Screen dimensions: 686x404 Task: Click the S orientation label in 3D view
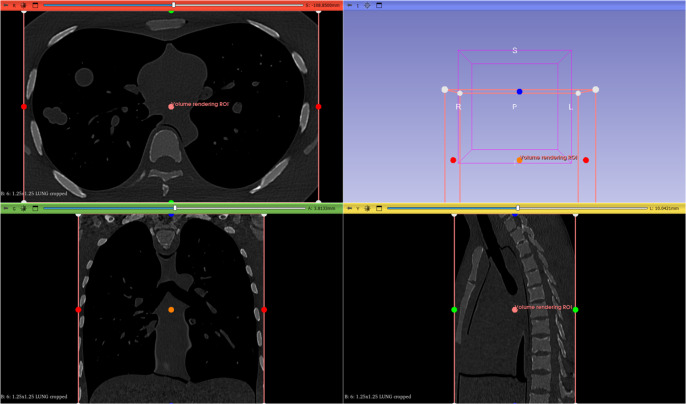click(514, 50)
